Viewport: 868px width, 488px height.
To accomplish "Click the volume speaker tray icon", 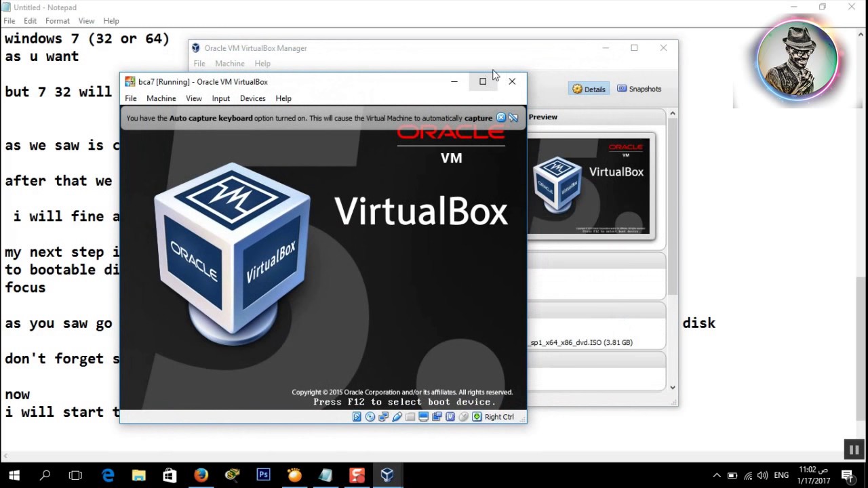I will pyautogui.click(x=763, y=476).
